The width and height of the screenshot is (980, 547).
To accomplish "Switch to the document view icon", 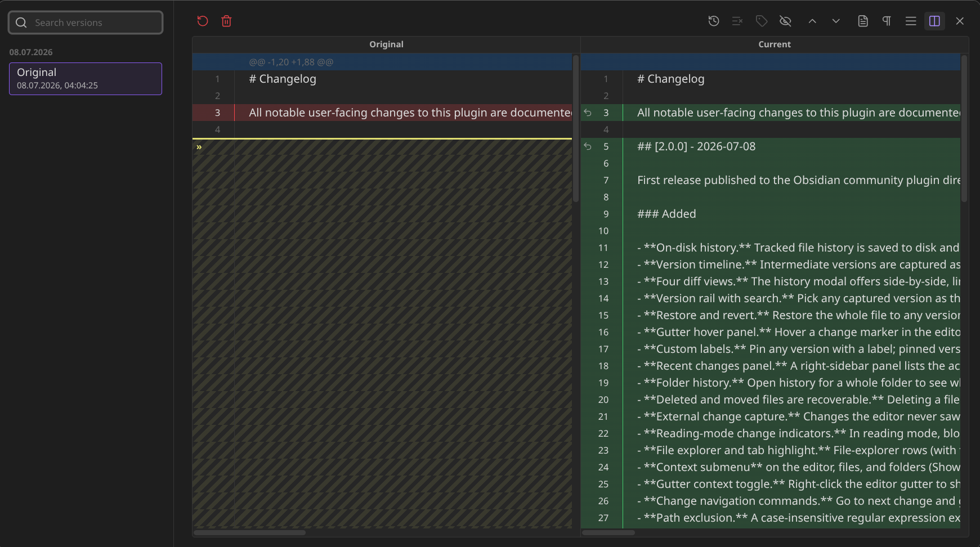I will point(863,21).
